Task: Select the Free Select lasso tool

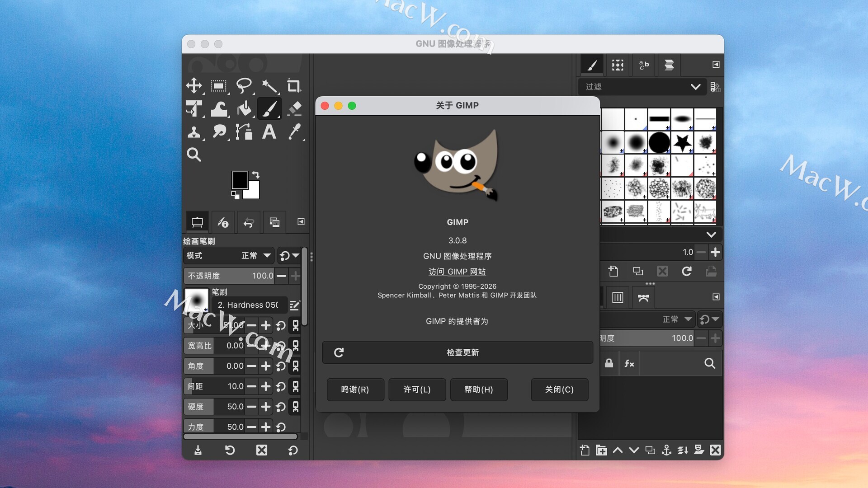Action: pyautogui.click(x=244, y=85)
